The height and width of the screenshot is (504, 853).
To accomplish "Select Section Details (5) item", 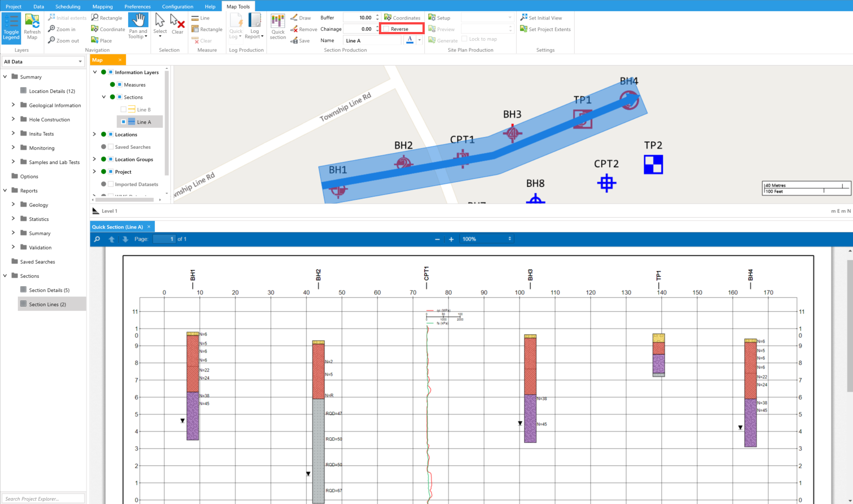I will [x=49, y=290].
